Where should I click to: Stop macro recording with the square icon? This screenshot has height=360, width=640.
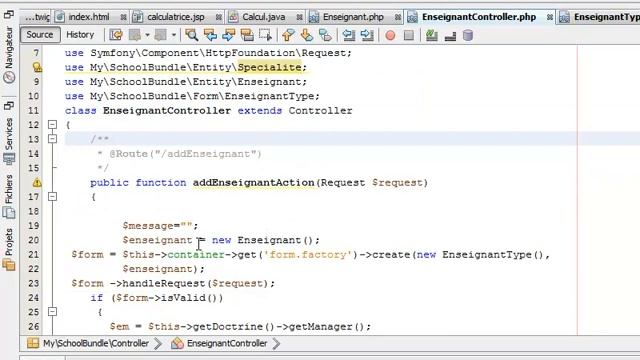tap(409, 36)
